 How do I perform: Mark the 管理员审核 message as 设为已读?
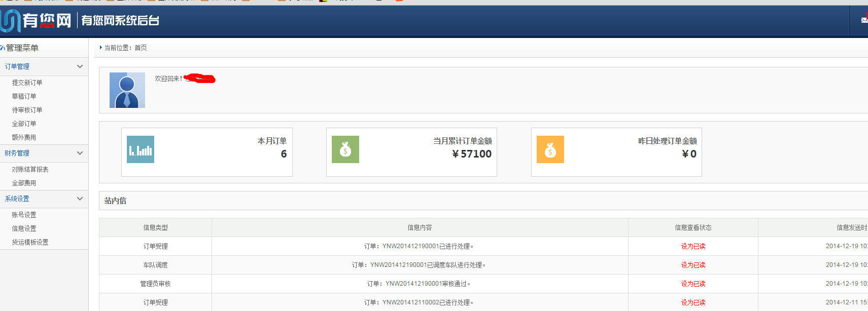pos(693,284)
